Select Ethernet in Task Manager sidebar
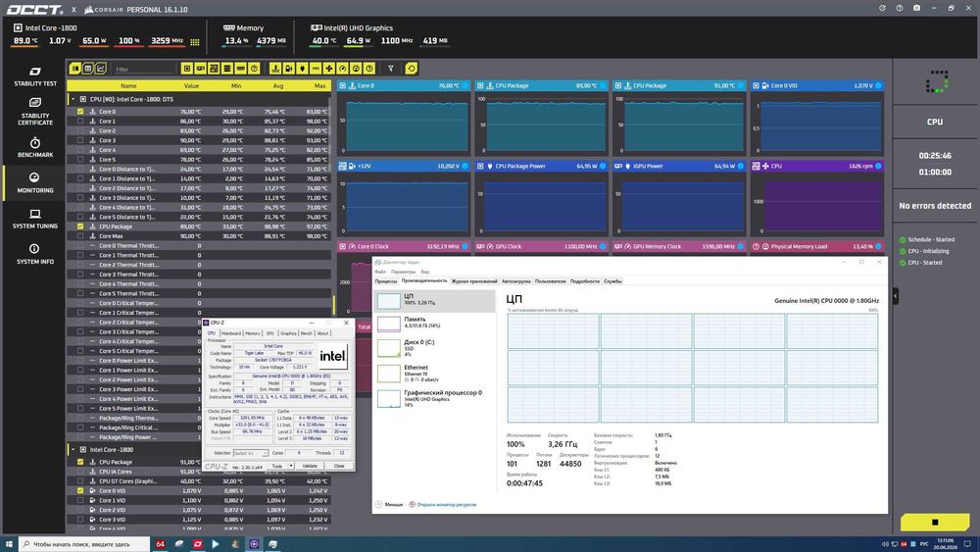Viewport: 980px width, 552px height. [434, 373]
